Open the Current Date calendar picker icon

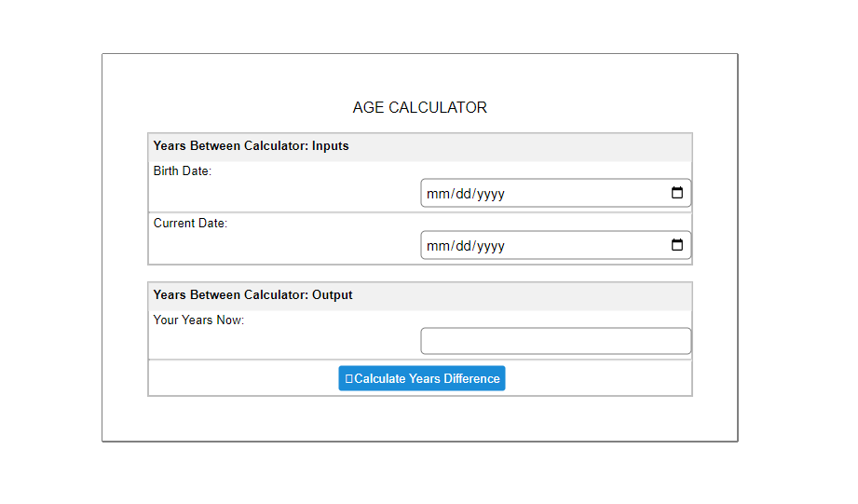(x=677, y=245)
